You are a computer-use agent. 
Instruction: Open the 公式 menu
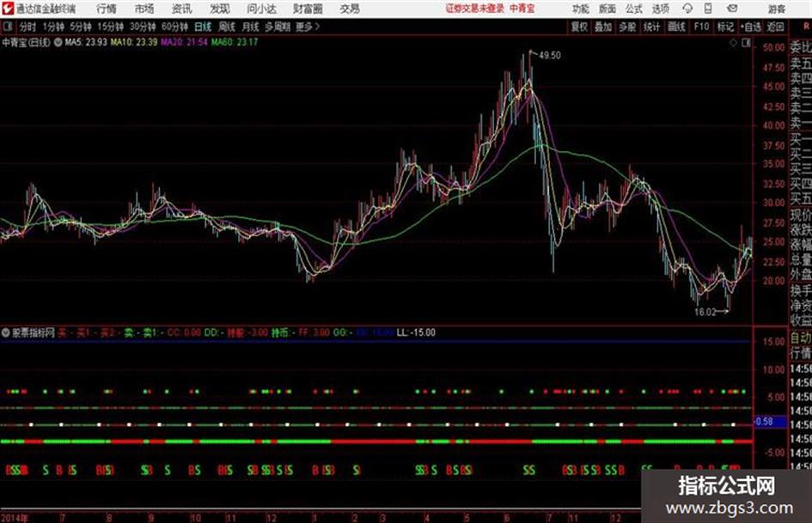(x=634, y=9)
